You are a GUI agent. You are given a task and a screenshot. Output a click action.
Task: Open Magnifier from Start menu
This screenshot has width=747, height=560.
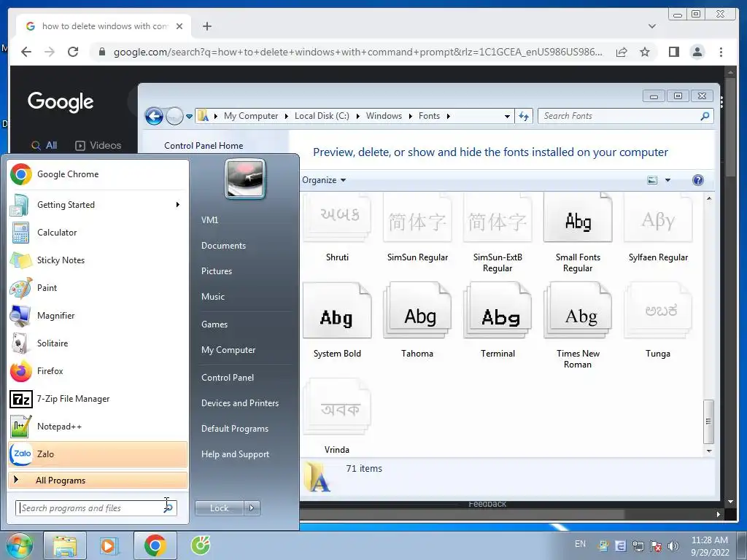point(98,315)
